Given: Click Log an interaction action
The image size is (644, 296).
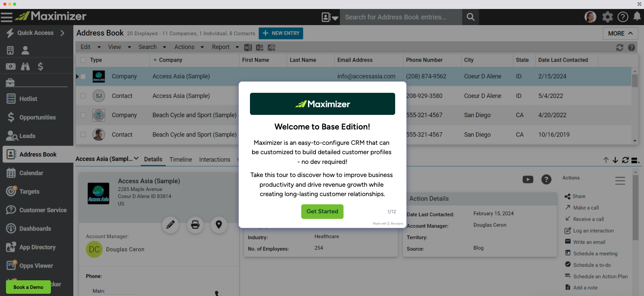Looking at the screenshot, I should click(589, 231).
